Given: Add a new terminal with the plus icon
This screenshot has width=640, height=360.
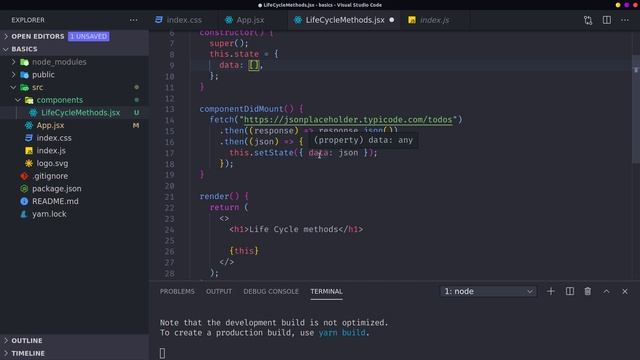Looking at the screenshot, I should point(551,291).
